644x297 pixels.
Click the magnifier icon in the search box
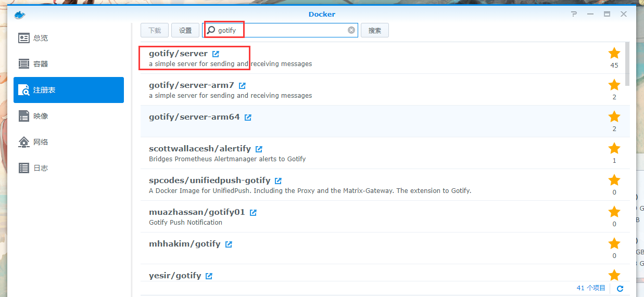pos(211,30)
